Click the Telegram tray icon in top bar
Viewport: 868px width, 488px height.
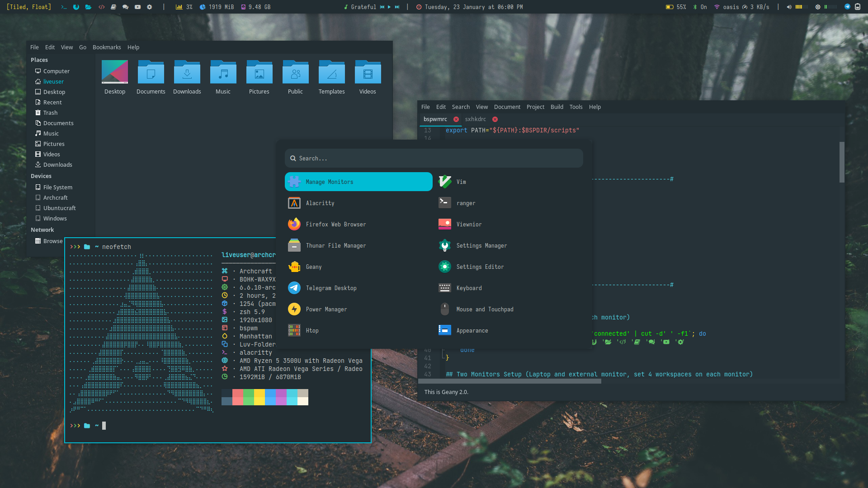click(847, 7)
